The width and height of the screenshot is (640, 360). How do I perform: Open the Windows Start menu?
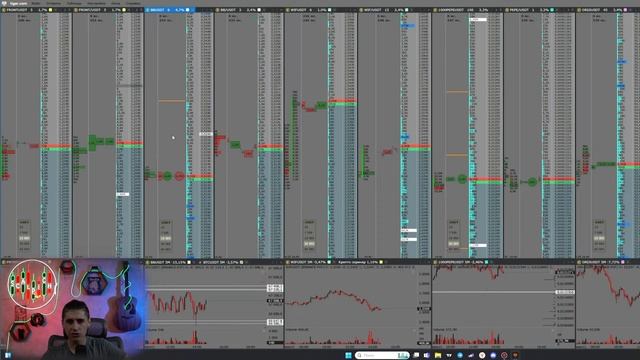coord(348,356)
